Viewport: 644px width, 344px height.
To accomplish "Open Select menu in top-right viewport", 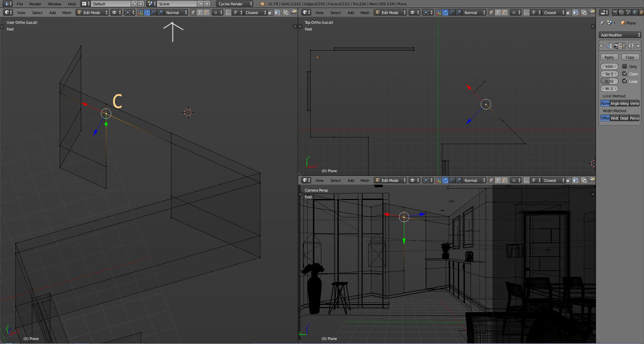I will point(335,12).
